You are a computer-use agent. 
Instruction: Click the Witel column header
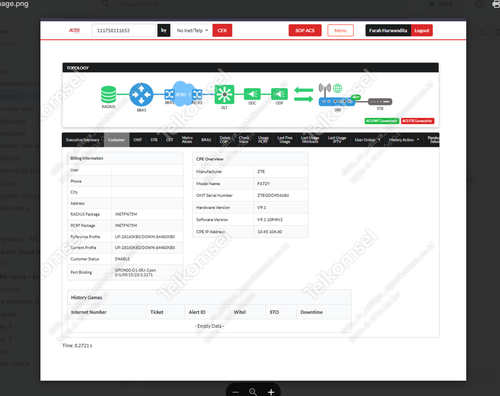click(240, 312)
